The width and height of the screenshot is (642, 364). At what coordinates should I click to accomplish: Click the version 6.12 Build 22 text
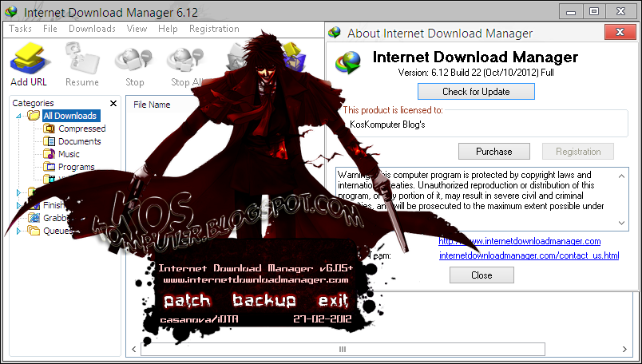click(476, 73)
